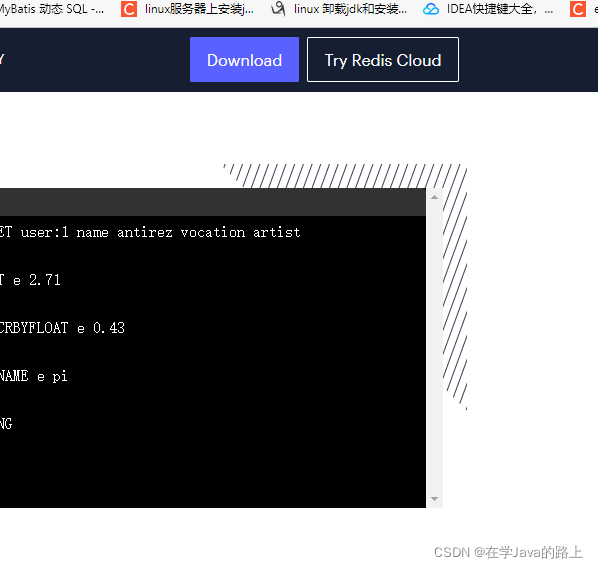Screen dimensions: 598x568
Task: Click the CSDN icon beside linux服务器上安装j bookmark
Action: point(129,9)
